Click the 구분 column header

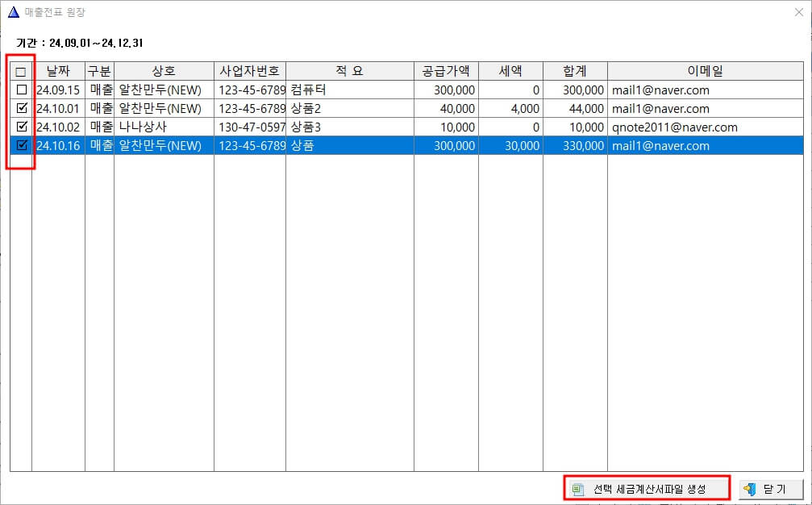pyautogui.click(x=99, y=71)
